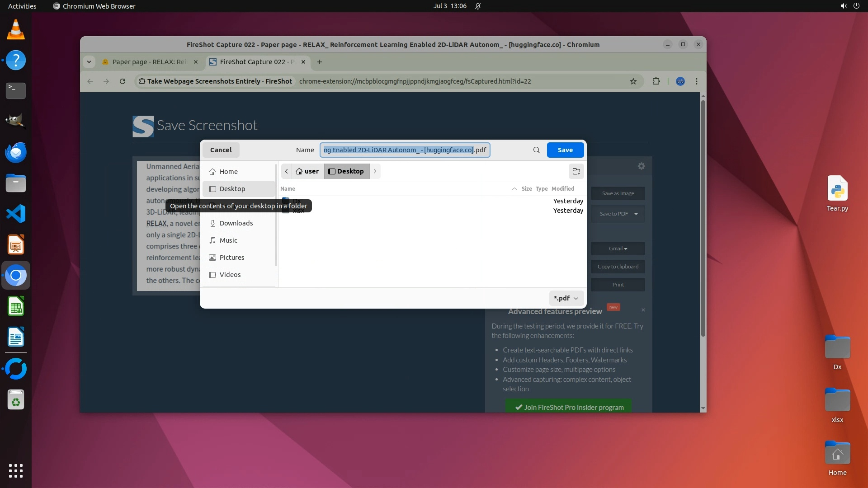
Task: Click the back arrow in path bar
Action: [286, 171]
